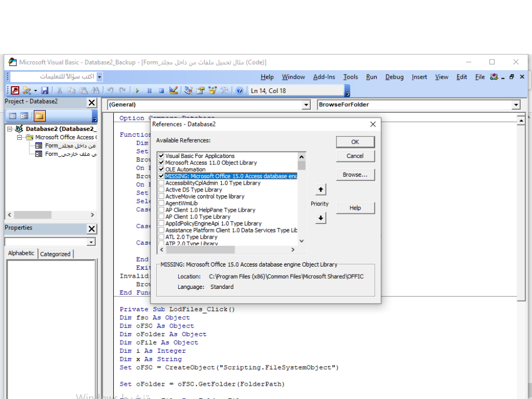Click the references list horizontal scrollbar thumb
The width and height of the screenshot is (532, 399).
click(x=201, y=250)
